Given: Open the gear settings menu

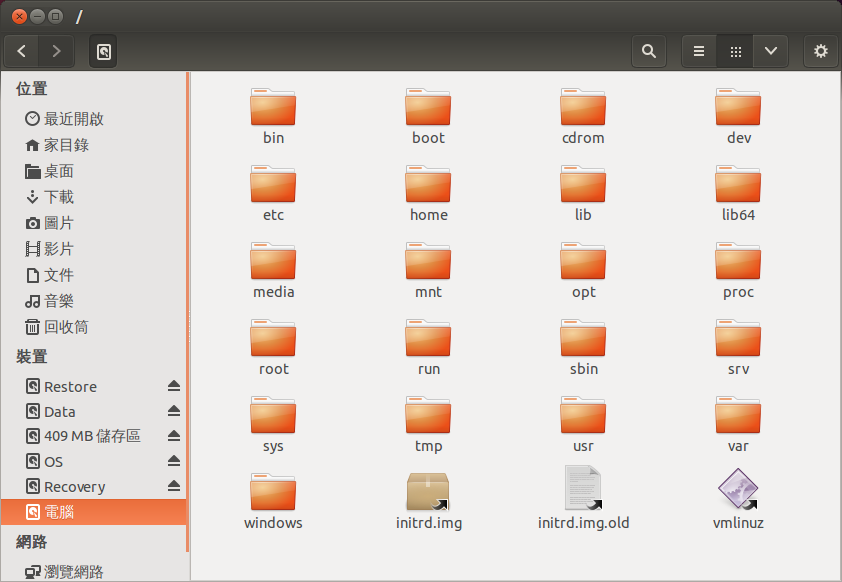Looking at the screenshot, I should (821, 51).
